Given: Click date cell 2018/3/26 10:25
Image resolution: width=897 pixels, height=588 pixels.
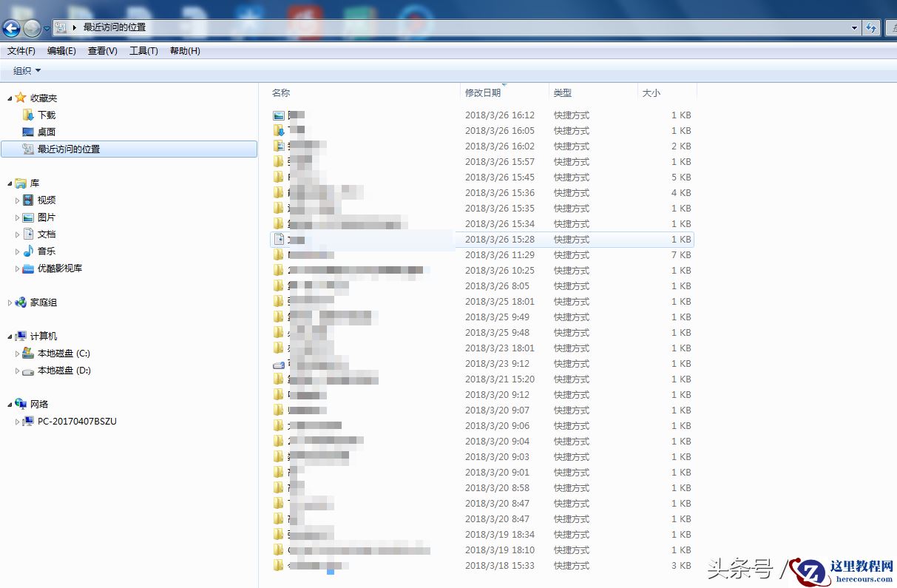Looking at the screenshot, I should click(x=500, y=271).
